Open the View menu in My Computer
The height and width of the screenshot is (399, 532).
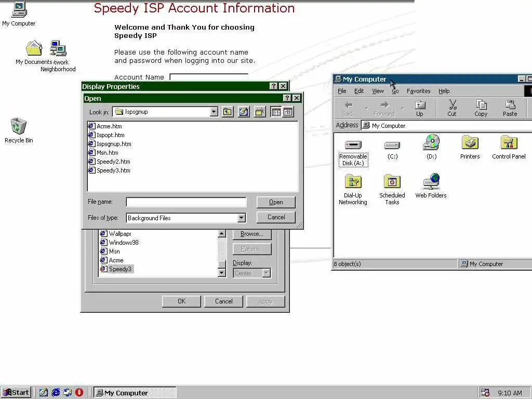pos(378,91)
